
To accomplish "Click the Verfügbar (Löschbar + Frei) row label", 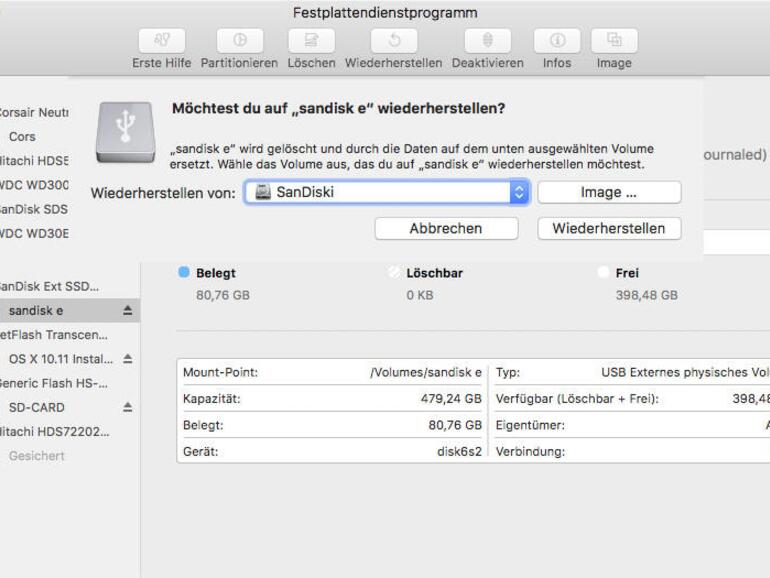I will point(577,399).
